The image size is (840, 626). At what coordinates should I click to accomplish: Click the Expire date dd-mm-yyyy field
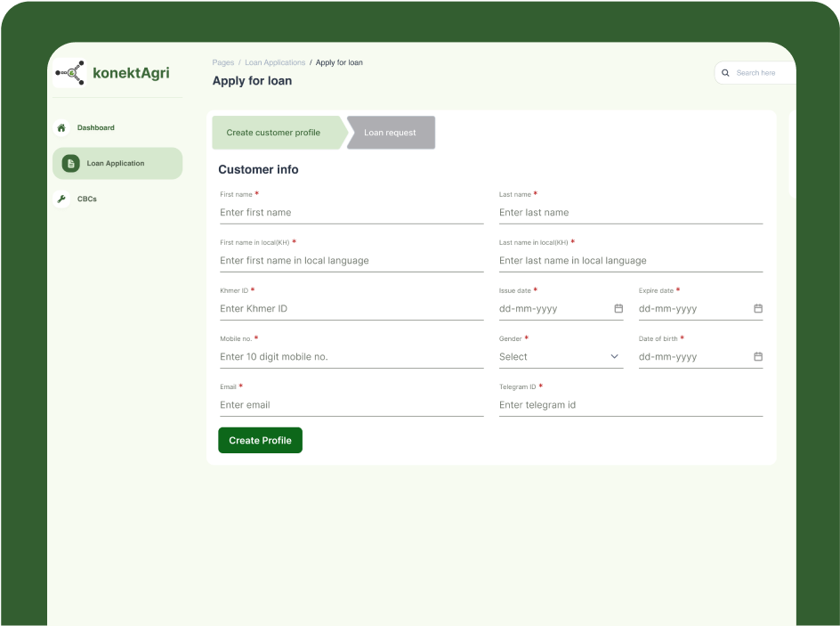pyautogui.click(x=700, y=309)
